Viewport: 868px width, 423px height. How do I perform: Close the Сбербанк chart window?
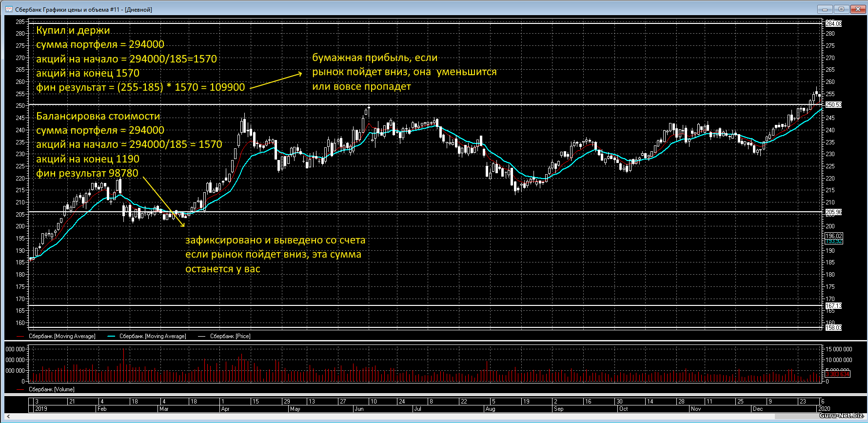(858, 9)
